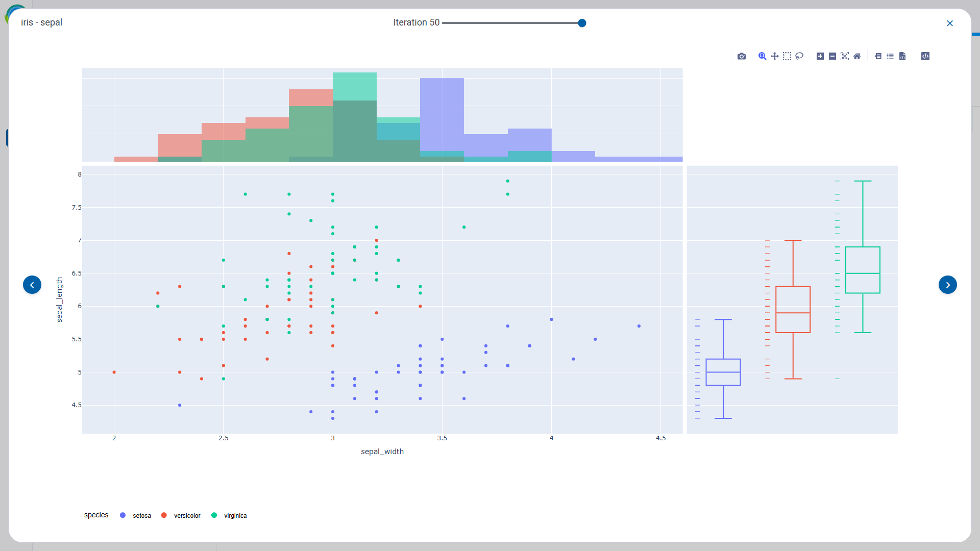Zoom in using the plus icon

click(x=820, y=56)
